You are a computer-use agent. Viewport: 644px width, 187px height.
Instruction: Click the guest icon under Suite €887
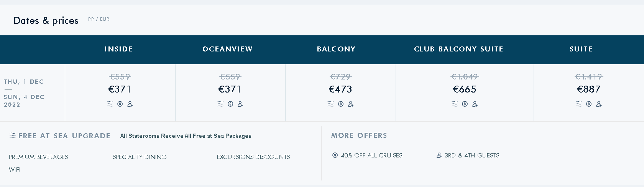point(599,104)
